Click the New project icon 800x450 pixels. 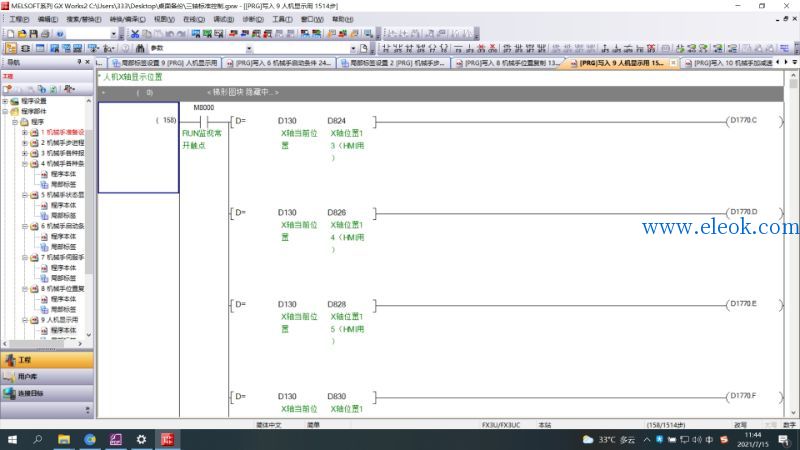click(10, 34)
